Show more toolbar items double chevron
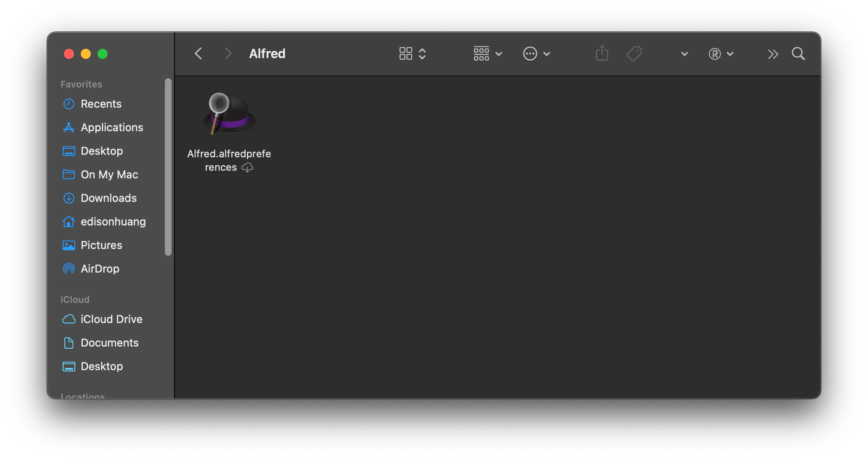Image resolution: width=868 pixels, height=461 pixels. (773, 54)
